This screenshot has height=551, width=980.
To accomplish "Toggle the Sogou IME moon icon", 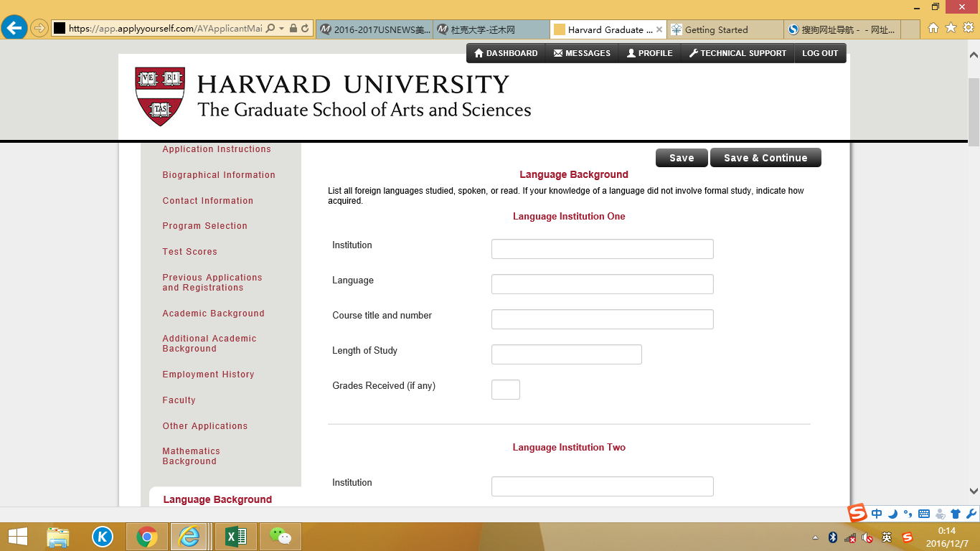I will [892, 514].
